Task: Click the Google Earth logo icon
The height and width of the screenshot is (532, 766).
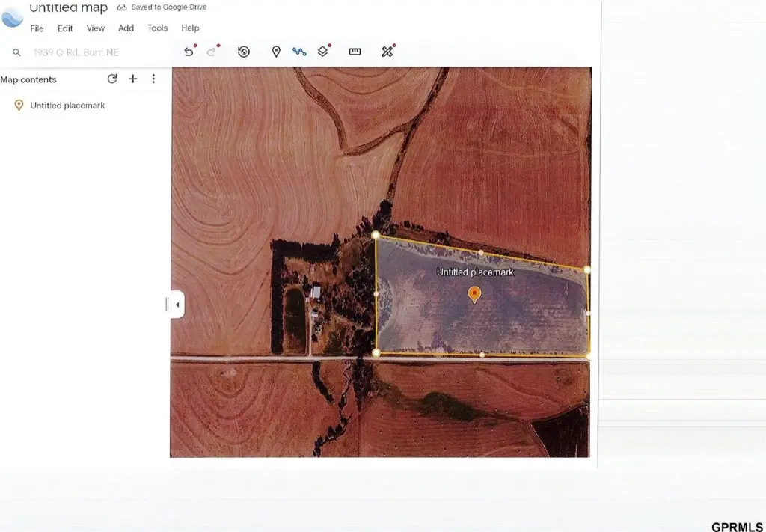Action: 12,16
